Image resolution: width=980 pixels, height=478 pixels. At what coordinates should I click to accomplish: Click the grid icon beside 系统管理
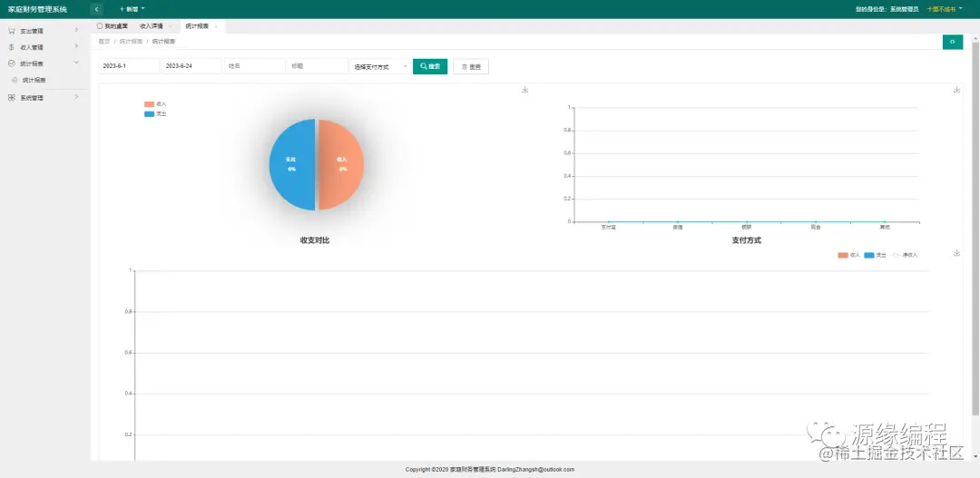pyautogui.click(x=11, y=97)
